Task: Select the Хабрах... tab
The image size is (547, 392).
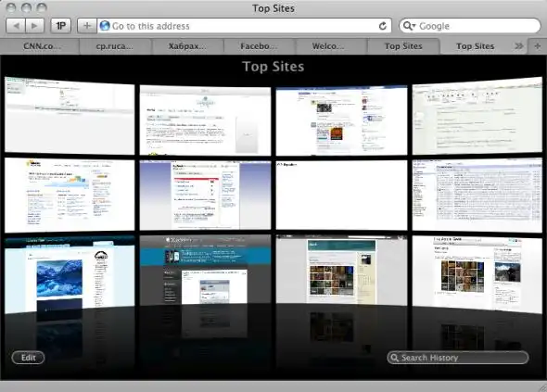Action: [187, 46]
